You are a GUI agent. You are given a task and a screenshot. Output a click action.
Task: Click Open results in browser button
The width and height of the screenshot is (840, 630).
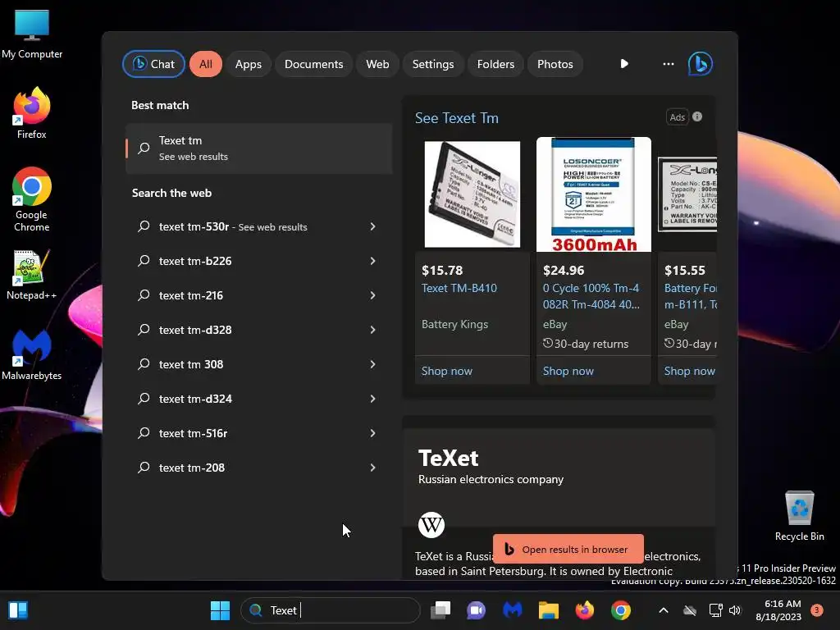point(568,549)
